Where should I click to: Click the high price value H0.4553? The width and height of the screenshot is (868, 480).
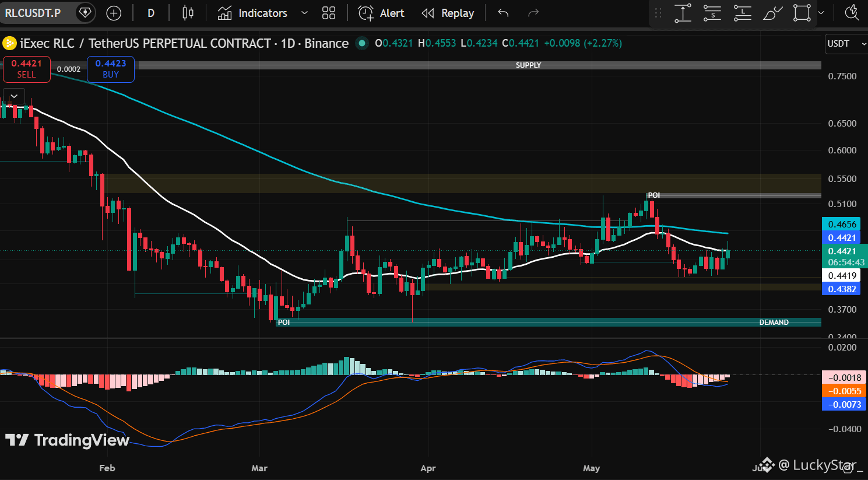[437, 43]
